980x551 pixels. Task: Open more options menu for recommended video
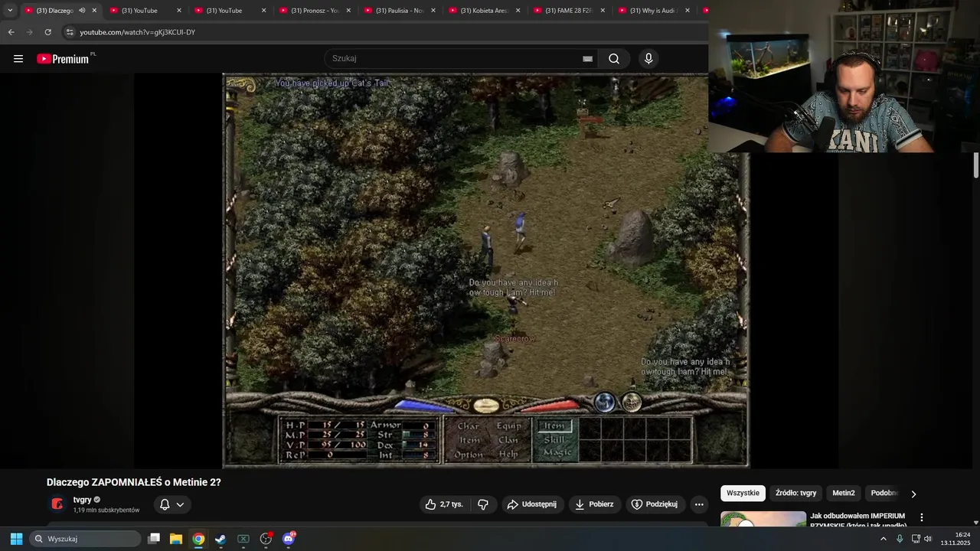(922, 517)
